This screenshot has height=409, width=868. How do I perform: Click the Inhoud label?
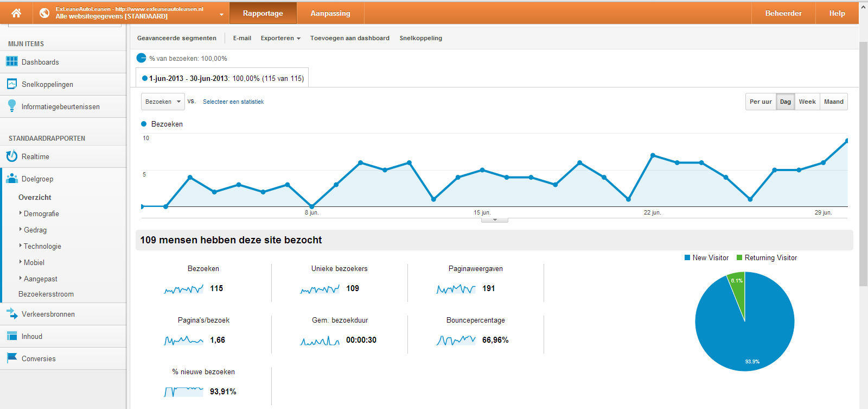click(32, 336)
